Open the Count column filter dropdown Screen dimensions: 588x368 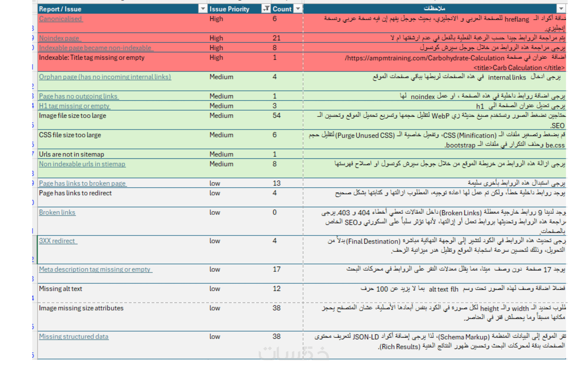[x=298, y=9]
